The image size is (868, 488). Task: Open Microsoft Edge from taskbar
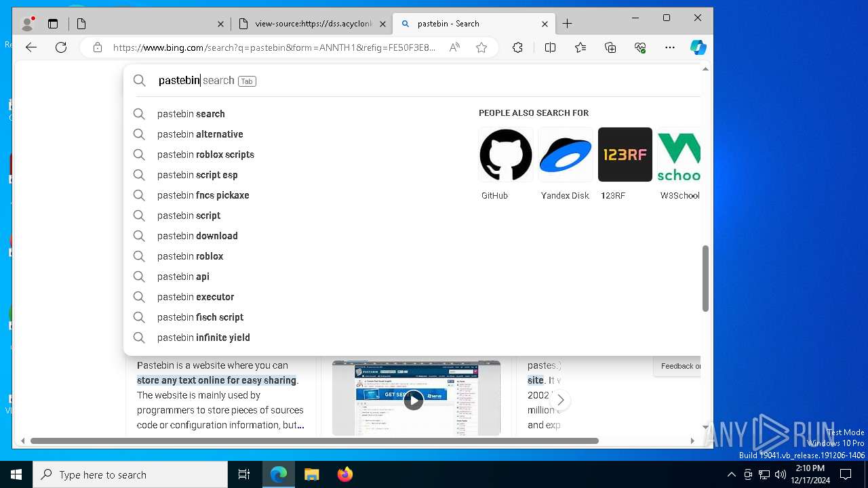(x=279, y=474)
